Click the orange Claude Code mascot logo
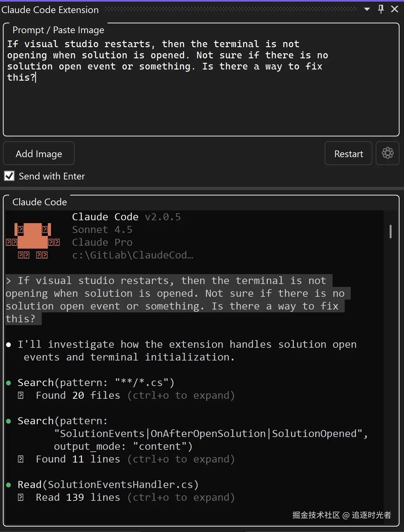 coord(33,237)
